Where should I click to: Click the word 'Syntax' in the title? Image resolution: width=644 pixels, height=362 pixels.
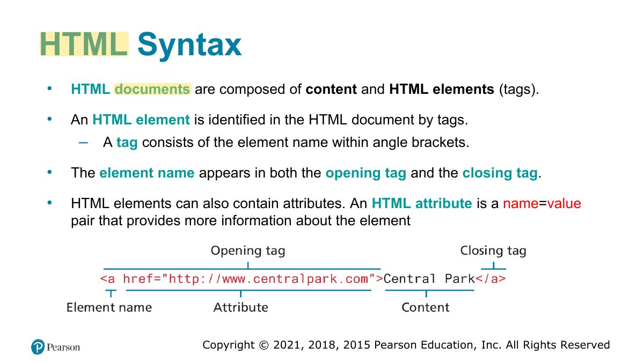point(189,45)
